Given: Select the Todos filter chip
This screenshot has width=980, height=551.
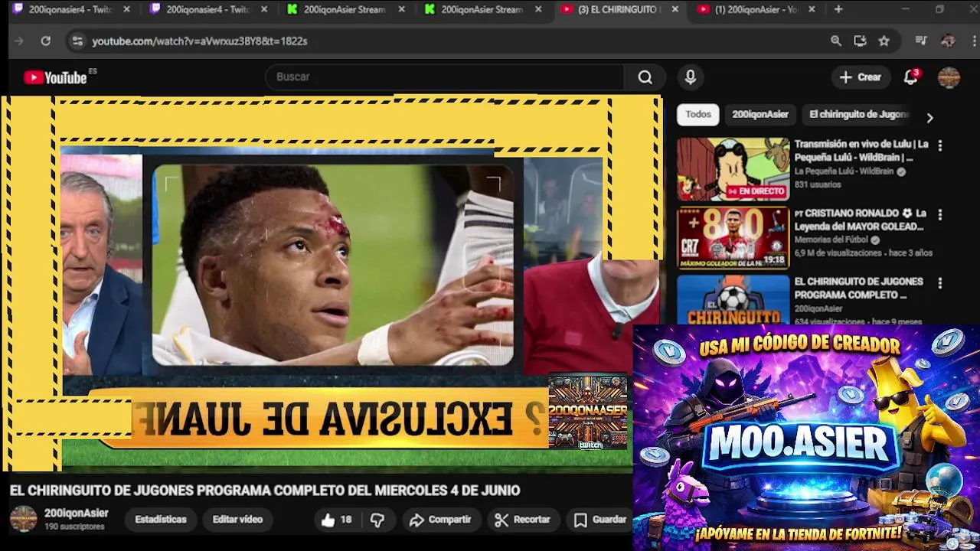Looking at the screenshot, I should click(697, 115).
